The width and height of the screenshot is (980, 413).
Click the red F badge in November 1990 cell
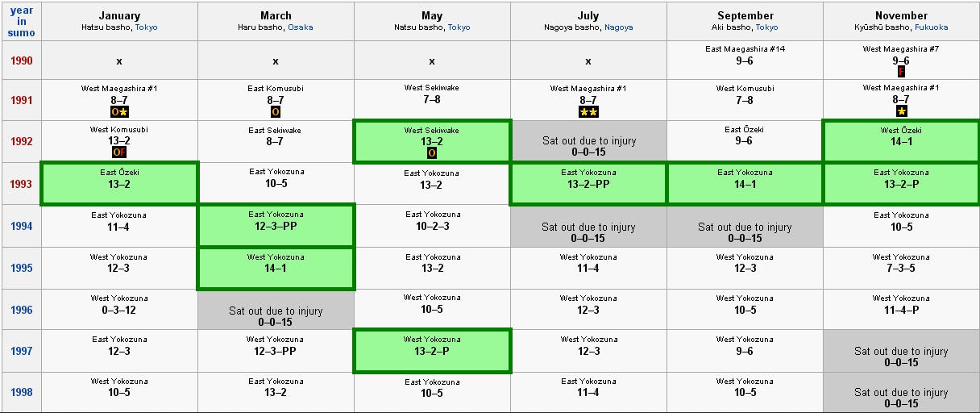click(901, 71)
